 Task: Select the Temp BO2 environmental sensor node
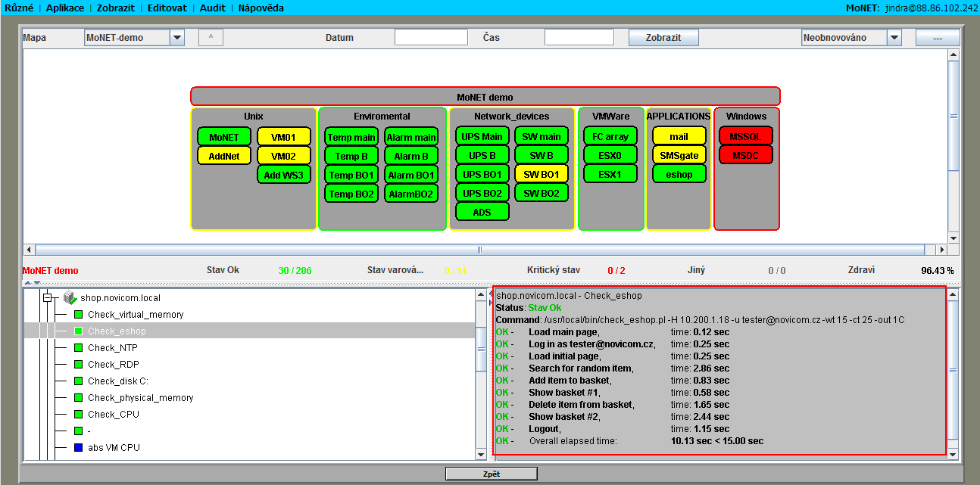click(x=351, y=194)
